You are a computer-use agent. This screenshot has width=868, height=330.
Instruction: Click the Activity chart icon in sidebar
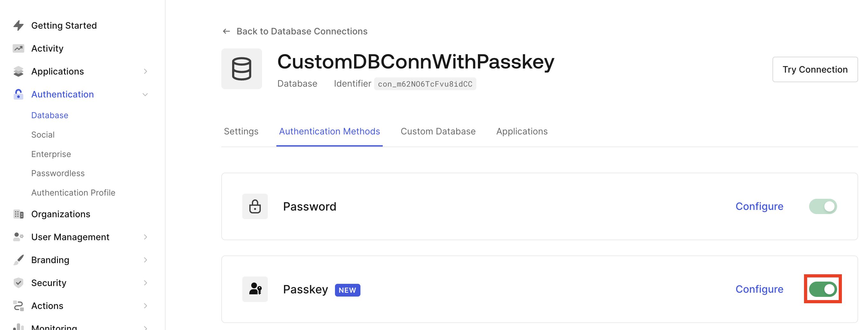[18, 48]
